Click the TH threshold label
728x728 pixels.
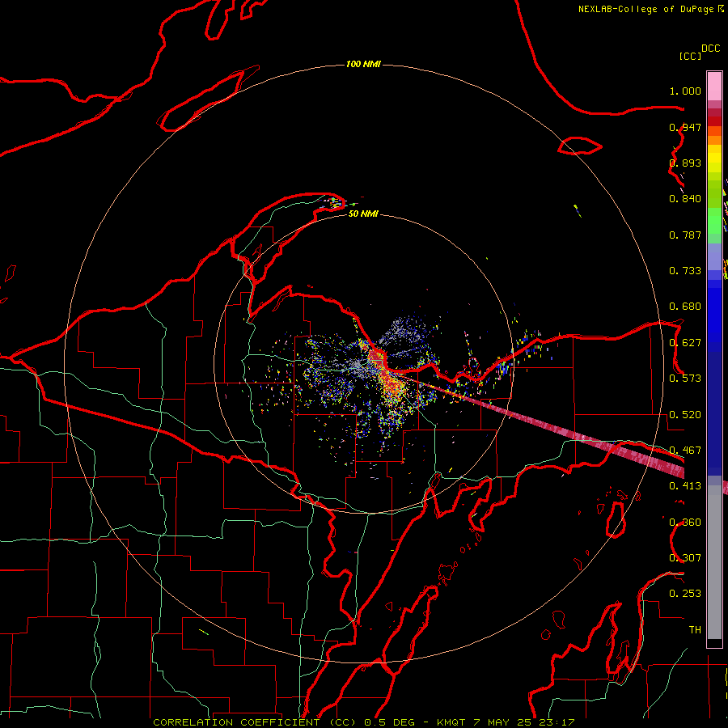(695, 630)
